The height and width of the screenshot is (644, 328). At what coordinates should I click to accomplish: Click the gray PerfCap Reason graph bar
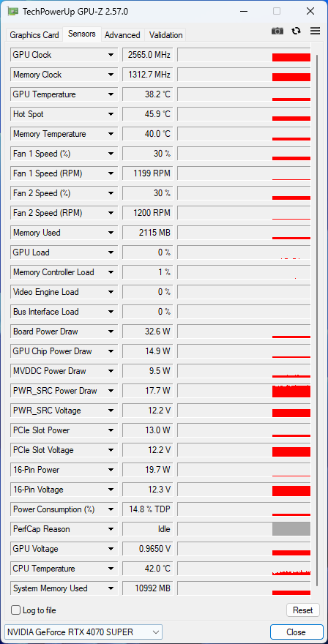(x=291, y=529)
